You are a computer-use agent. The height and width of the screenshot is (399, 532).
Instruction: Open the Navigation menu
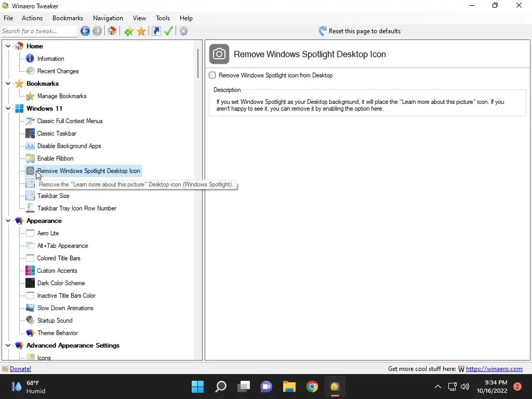pos(108,18)
